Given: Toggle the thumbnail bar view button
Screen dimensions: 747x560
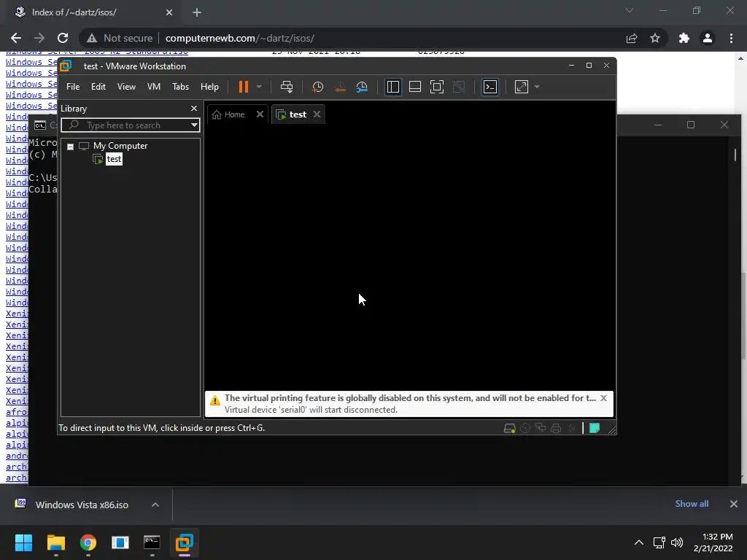Looking at the screenshot, I should pos(415,87).
